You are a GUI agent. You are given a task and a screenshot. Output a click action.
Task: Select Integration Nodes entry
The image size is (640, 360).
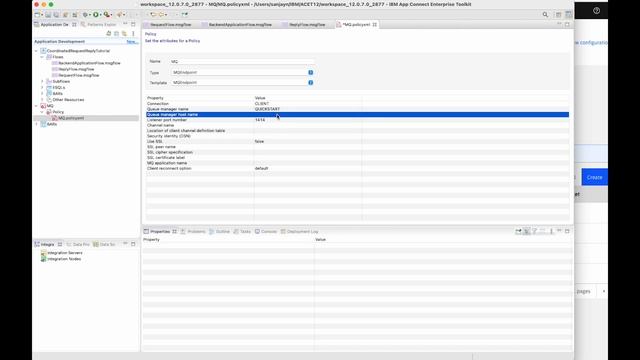pos(64,259)
